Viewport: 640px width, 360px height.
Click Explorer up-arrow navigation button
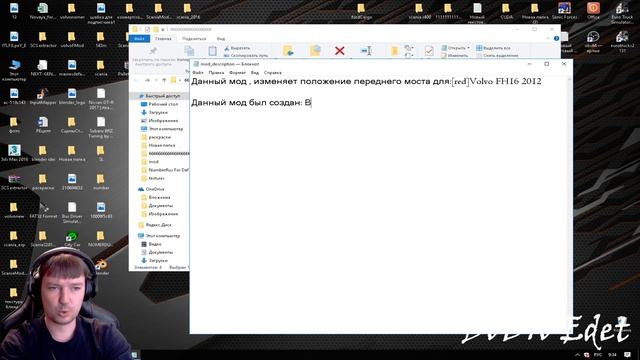[x=164, y=80]
